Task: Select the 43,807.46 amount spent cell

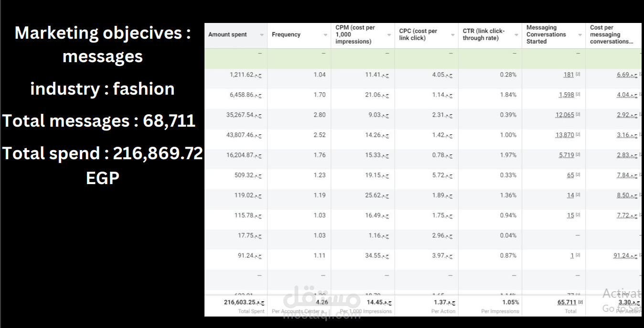Action: pyautogui.click(x=236, y=135)
